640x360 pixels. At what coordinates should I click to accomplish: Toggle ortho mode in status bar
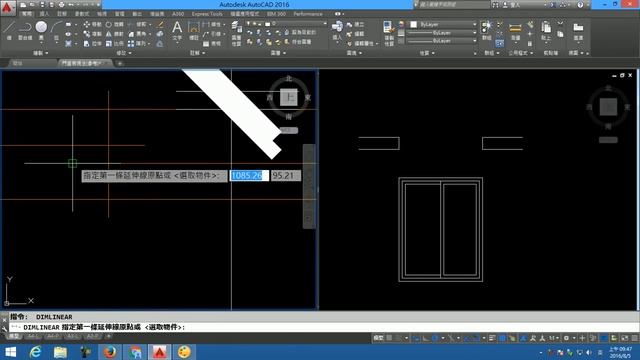pyautogui.click(x=426, y=338)
